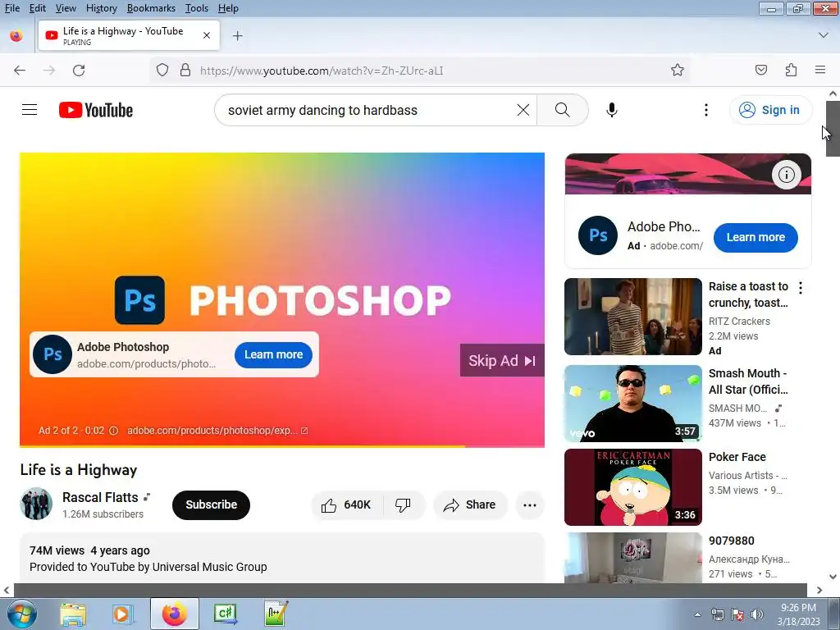Open the volume speaker tray icon
Image resolution: width=840 pixels, height=630 pixels.
click(x=756, y=614)
